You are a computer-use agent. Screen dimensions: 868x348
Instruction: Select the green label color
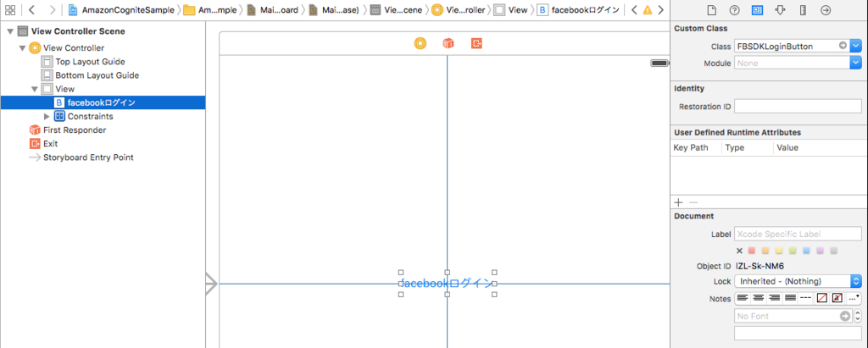pos(793,251)
